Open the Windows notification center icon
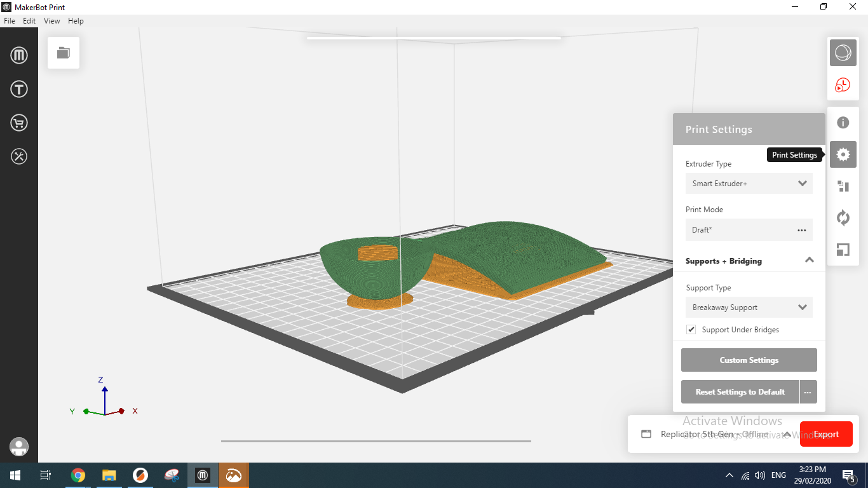The height and width of the screenshot is (488, 868). pyautogui.click(x=848, y=475)
